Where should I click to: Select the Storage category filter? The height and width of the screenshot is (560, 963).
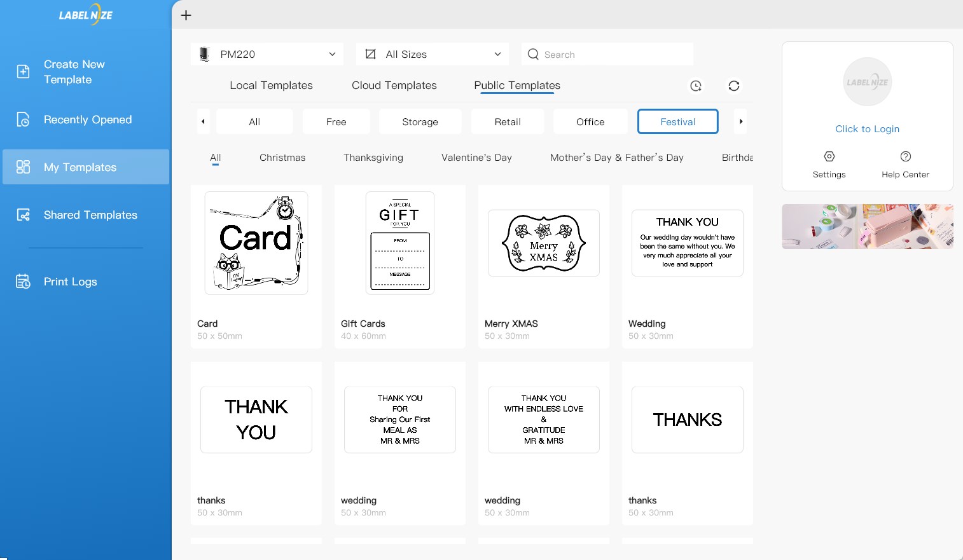pyautogui.click(x=420, y=121)
